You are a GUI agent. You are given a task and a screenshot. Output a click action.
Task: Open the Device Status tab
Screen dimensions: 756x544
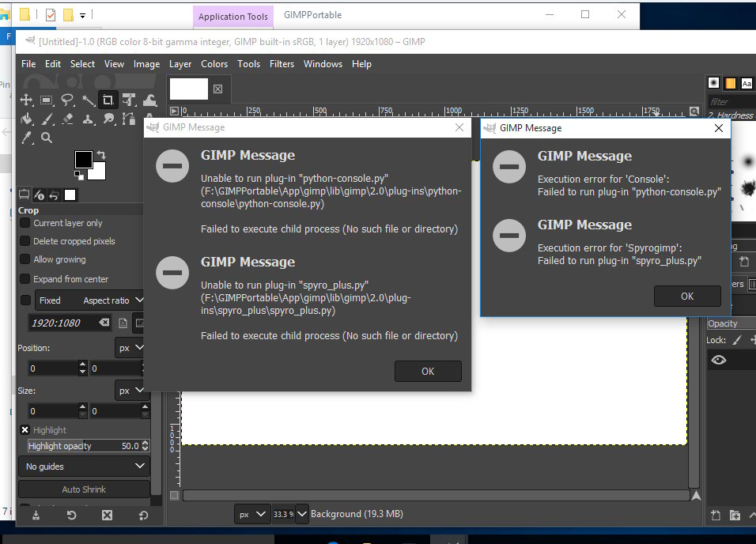point(40,195)
